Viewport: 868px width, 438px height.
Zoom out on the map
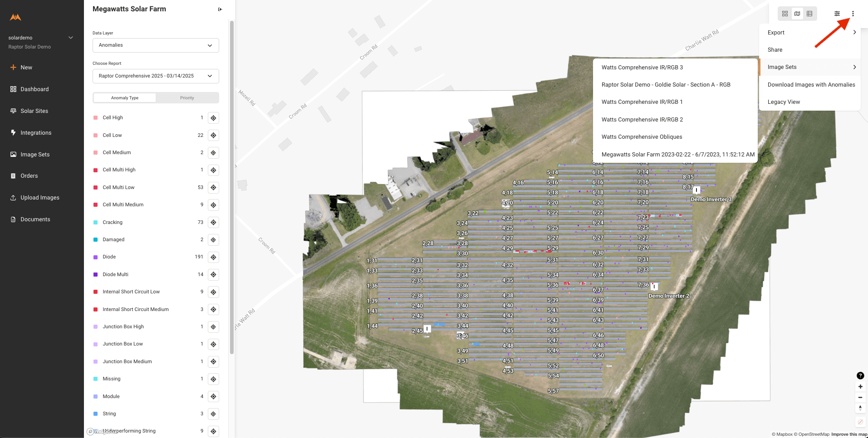coord(860,397)
